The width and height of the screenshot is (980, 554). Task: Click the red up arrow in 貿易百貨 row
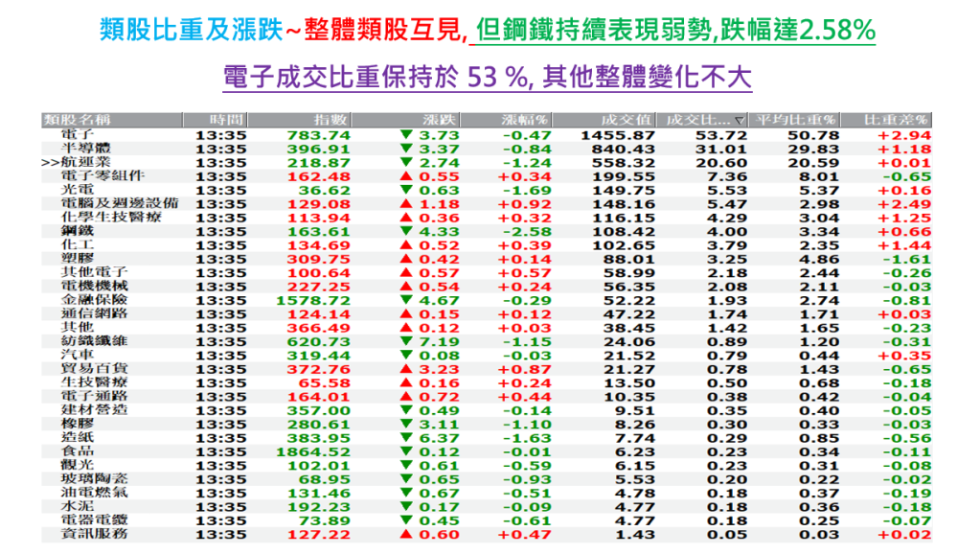tap(406, 369)
